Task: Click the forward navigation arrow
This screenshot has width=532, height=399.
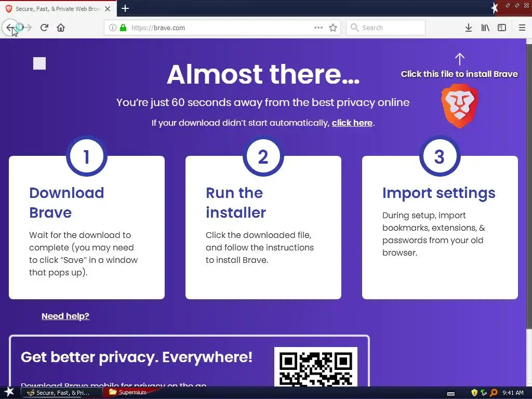Action: pos(27,28)
